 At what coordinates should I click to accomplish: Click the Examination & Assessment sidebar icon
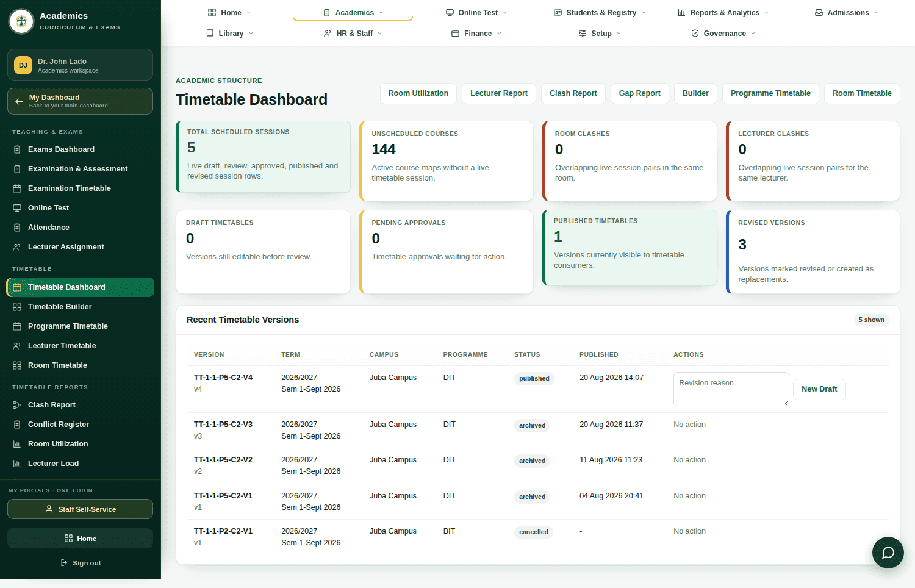[17, 169]
